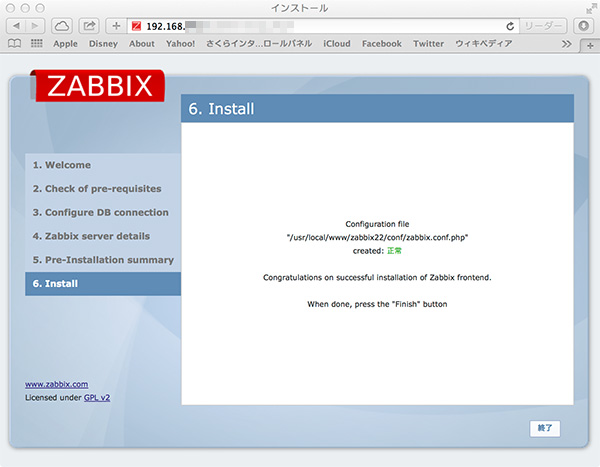Click the plus add-bookmark button
Image resolution: width=600 pixels, height=467 pixels.
(x=116, y=25)
